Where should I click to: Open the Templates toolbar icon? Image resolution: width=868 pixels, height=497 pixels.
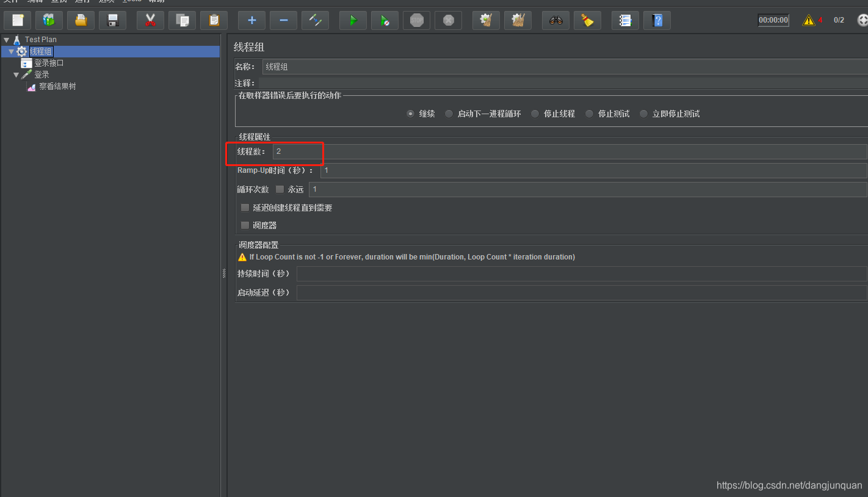point(49,20)
